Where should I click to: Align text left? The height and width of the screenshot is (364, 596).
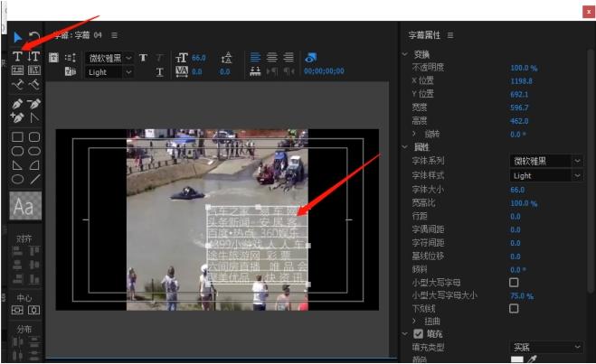[x=255, y=57]
